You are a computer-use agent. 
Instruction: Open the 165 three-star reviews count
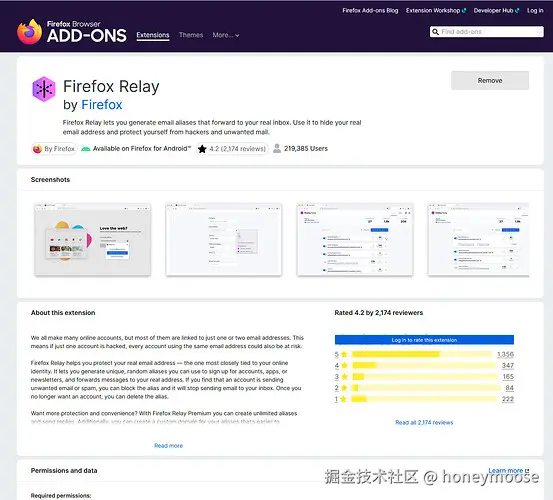point(508,377)
